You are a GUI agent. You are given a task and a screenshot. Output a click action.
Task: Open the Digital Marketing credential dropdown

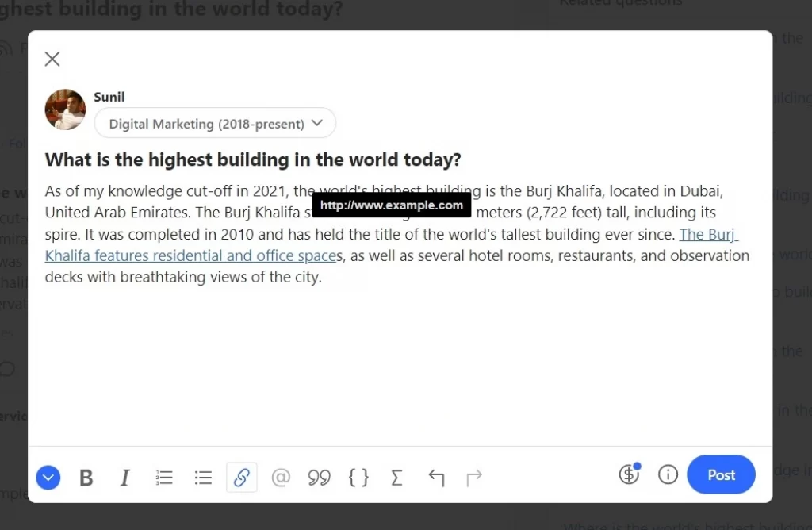click(215, 123)
